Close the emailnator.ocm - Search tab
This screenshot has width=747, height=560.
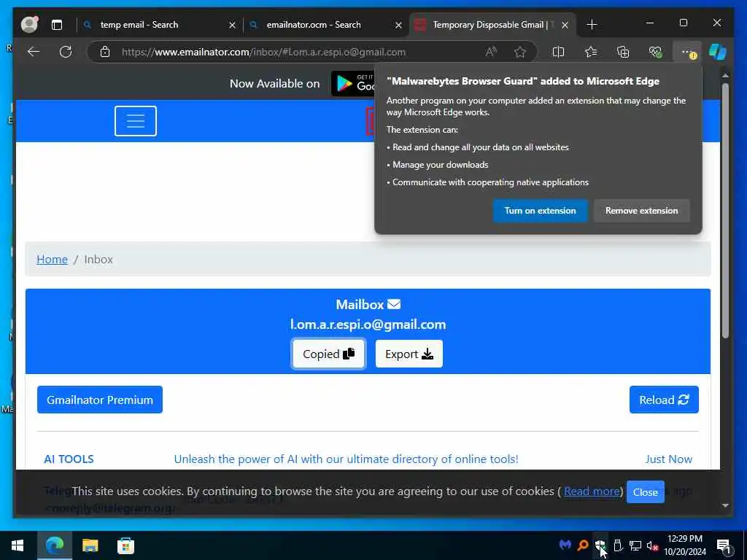(399, 25)
